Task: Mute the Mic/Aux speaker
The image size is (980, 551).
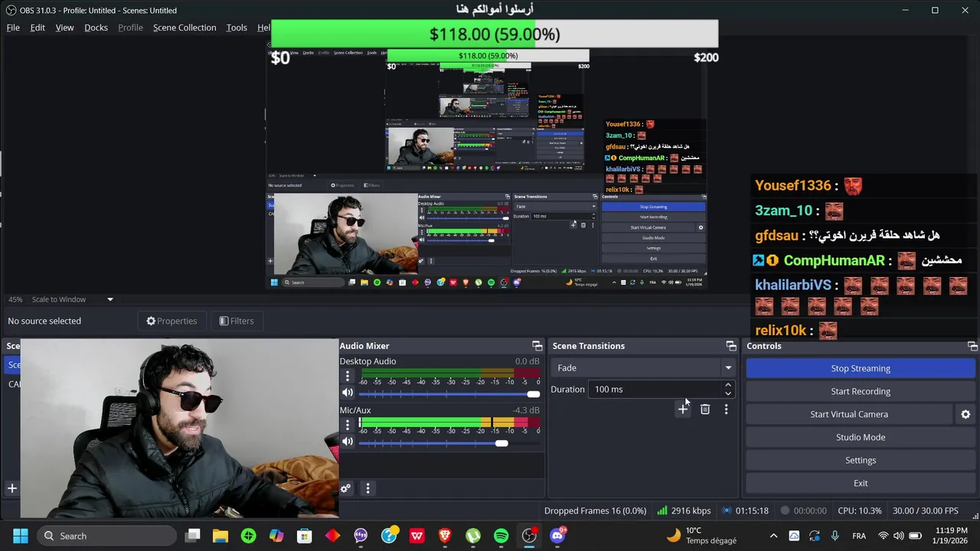Action: [x=348, y=442]
